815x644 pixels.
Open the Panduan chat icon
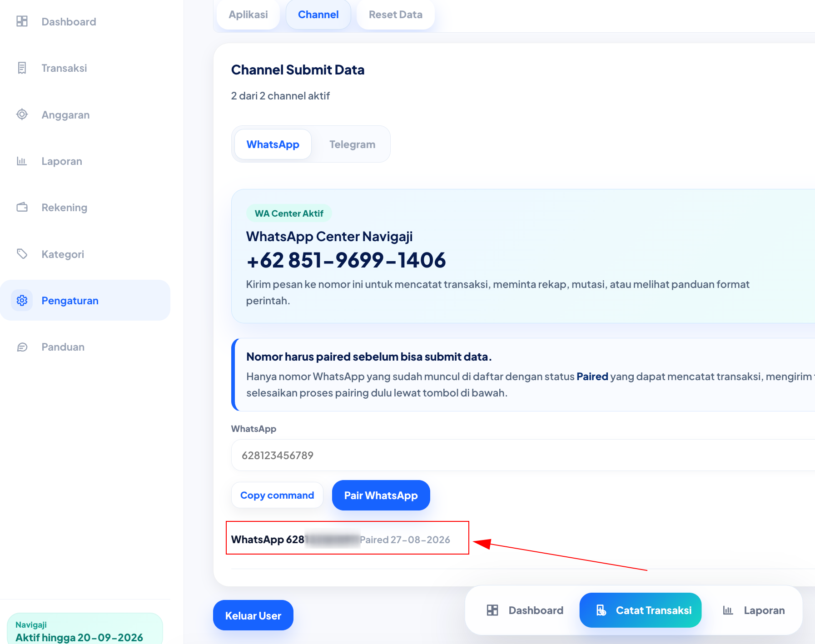click(22, 347)
